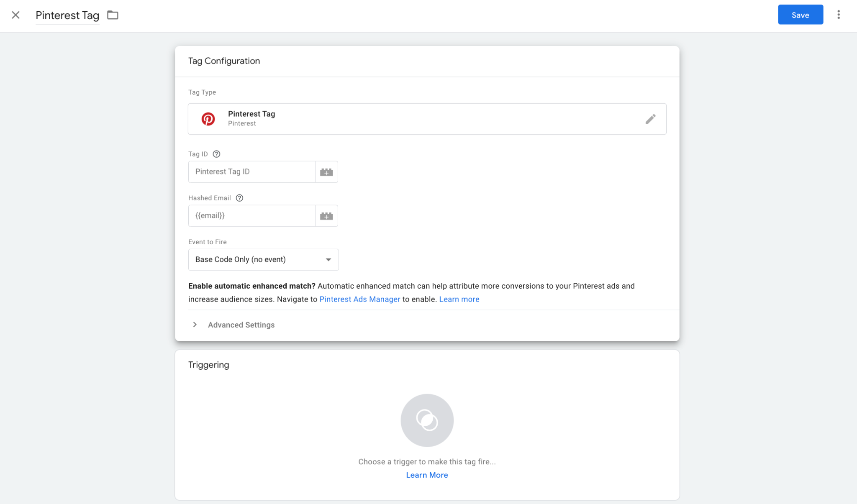Image resolution: width=857 pixels, height=504 pixels.
Task: Focus the Hashed Email input field
Action: coord(252,216)
